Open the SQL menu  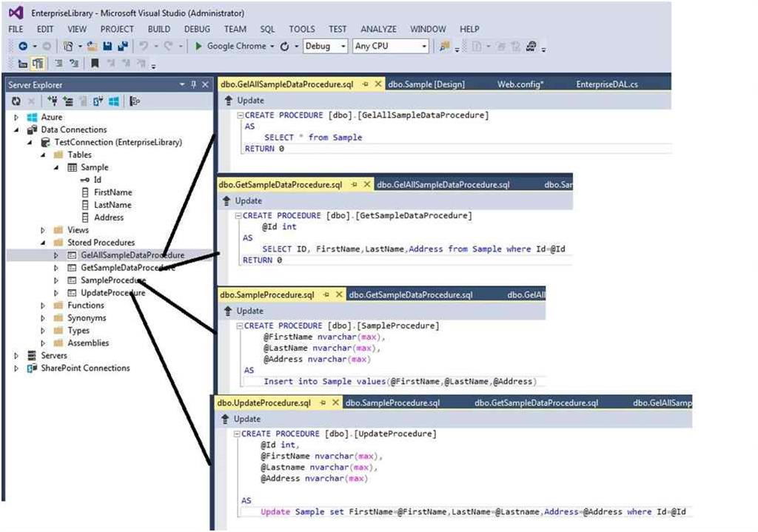tap(267, 29)
